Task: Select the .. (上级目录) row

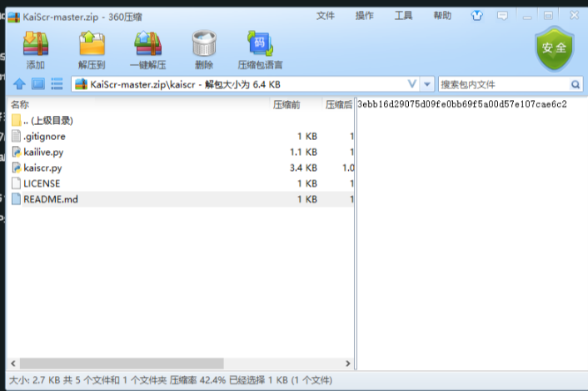Action: tap(181, 120)
